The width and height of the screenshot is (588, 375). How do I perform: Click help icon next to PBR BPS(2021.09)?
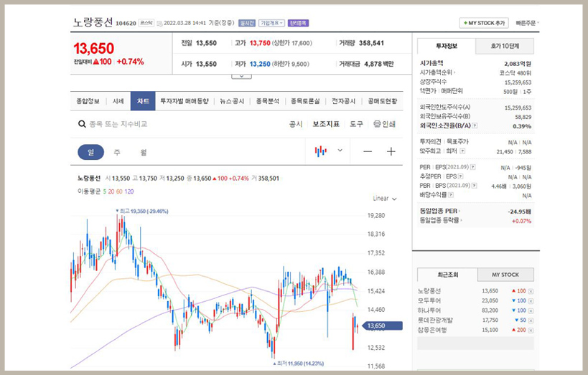click(x=475, y=186)
